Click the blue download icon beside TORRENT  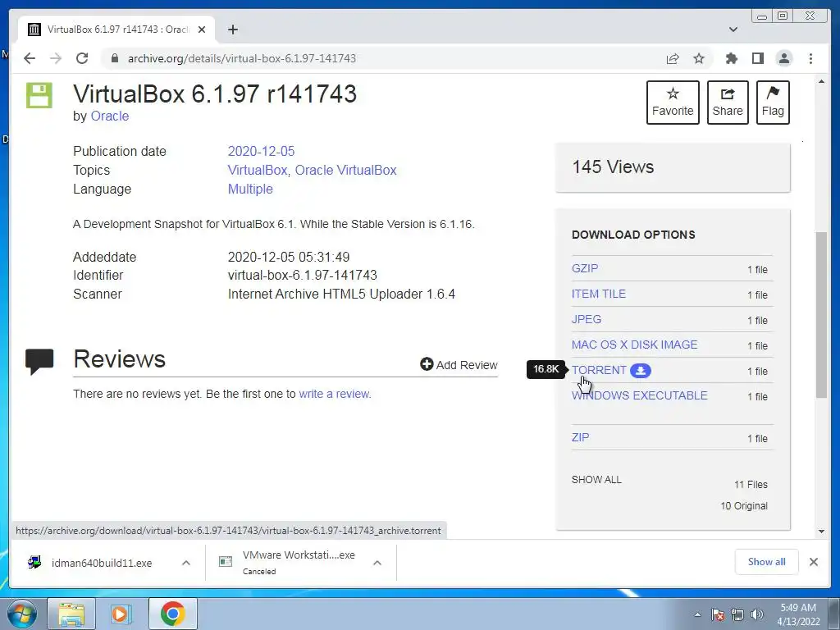coord(640,370)
